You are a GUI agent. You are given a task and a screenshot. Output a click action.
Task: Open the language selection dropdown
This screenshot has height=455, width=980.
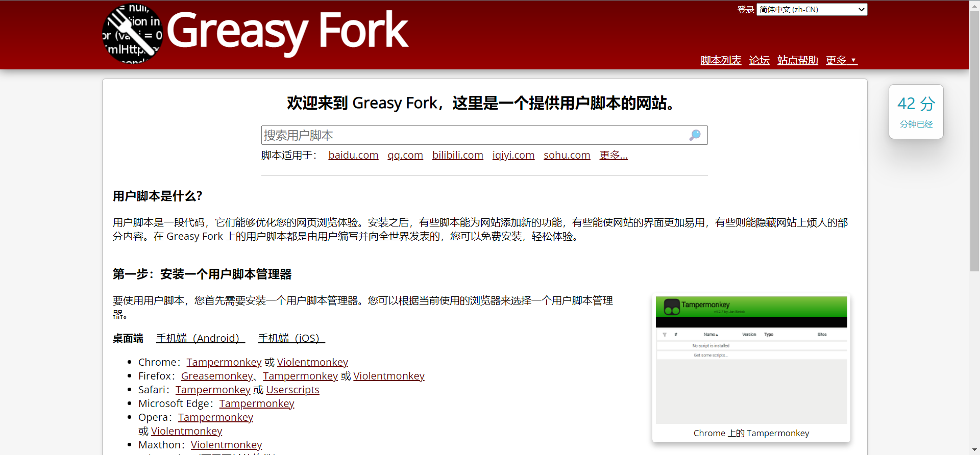[812, 10]
